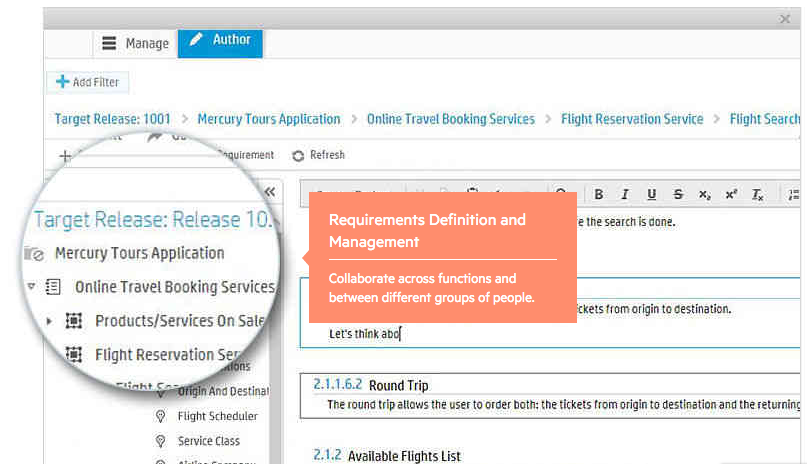The width and height of the screenshot is (807, 464).
Task: Insert a numbered list
Action: [x=794, y=194]
